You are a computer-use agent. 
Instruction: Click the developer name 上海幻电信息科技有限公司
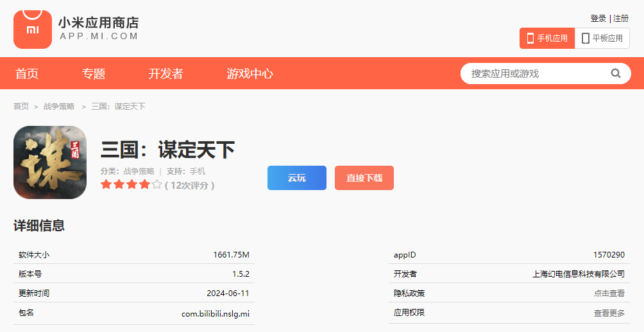[579, 274]
